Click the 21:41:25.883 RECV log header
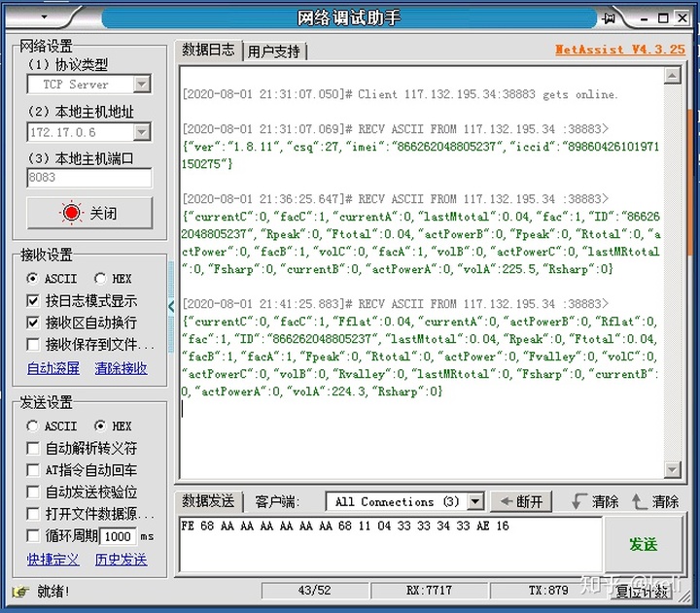This screenshot has width=700, height=613. 395,304
